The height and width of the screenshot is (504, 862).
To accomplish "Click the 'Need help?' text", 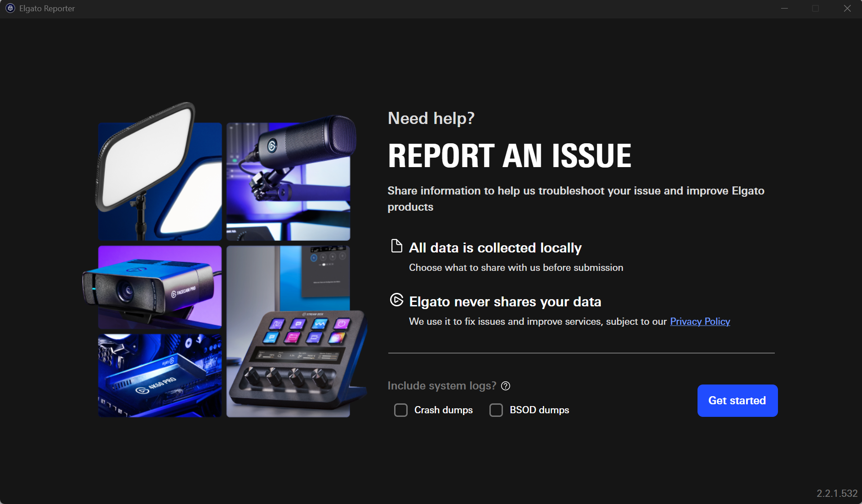I will (x=431, y=118).
